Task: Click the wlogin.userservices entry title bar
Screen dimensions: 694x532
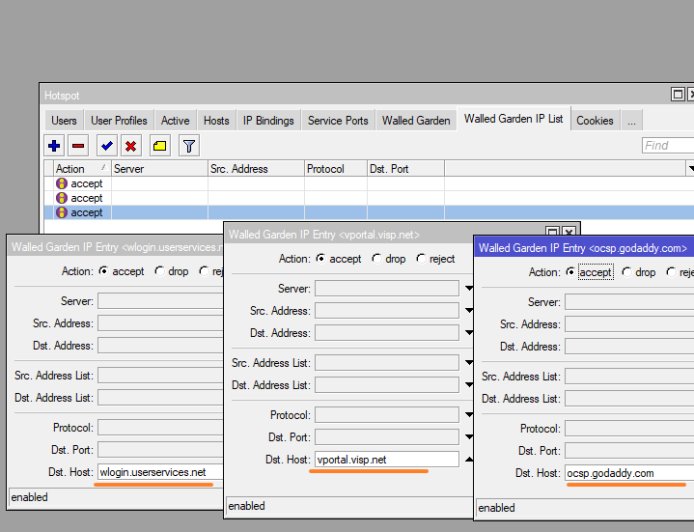Action: coord(117,247)
